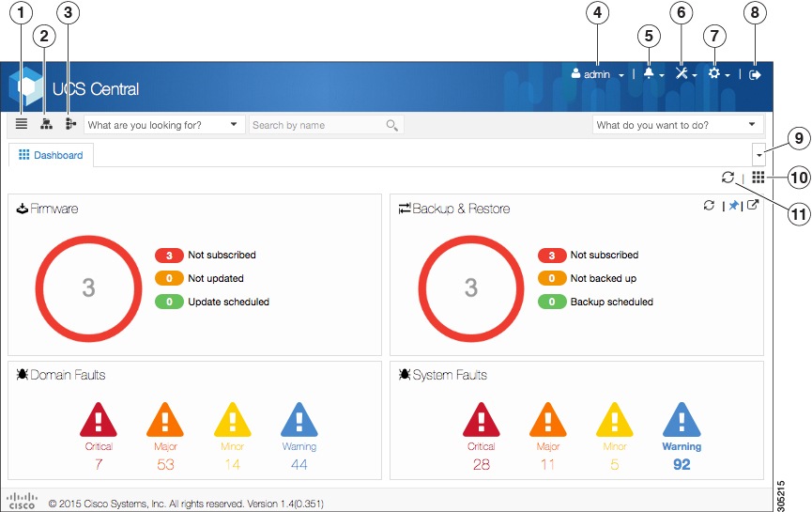Open the system tools wrench menu
This screenshot has width=812, height=512.
(x=685, y=73)
